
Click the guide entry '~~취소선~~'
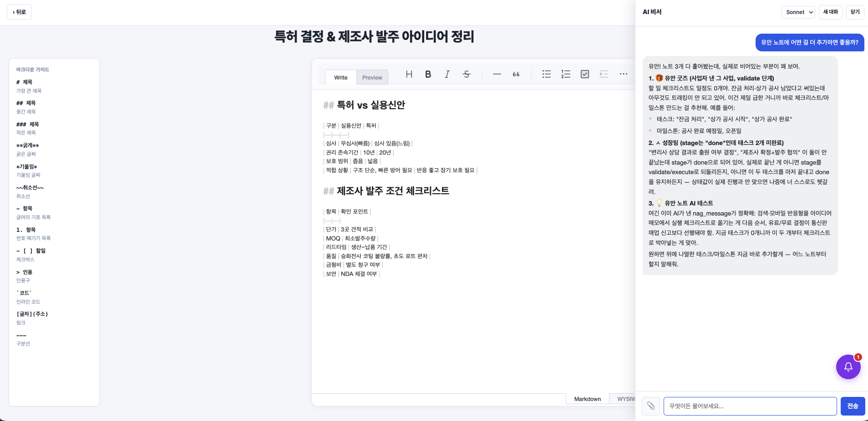click(30, 188)
